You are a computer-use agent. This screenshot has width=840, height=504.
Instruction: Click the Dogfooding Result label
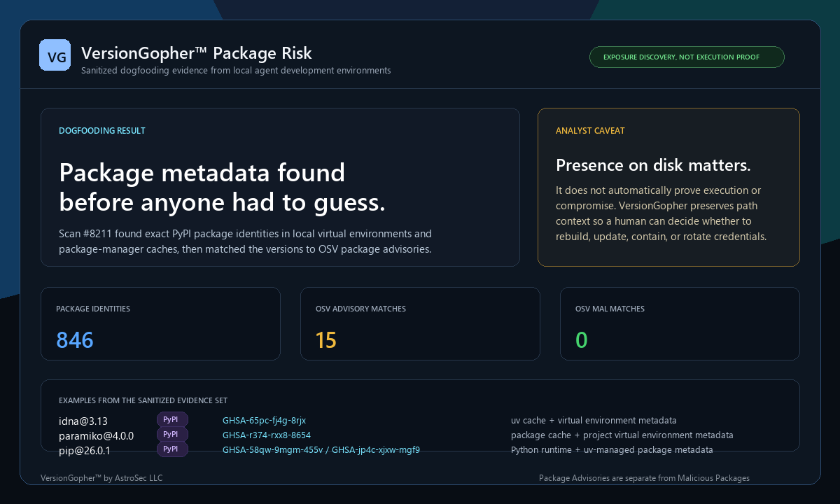(x=102, y=131)
